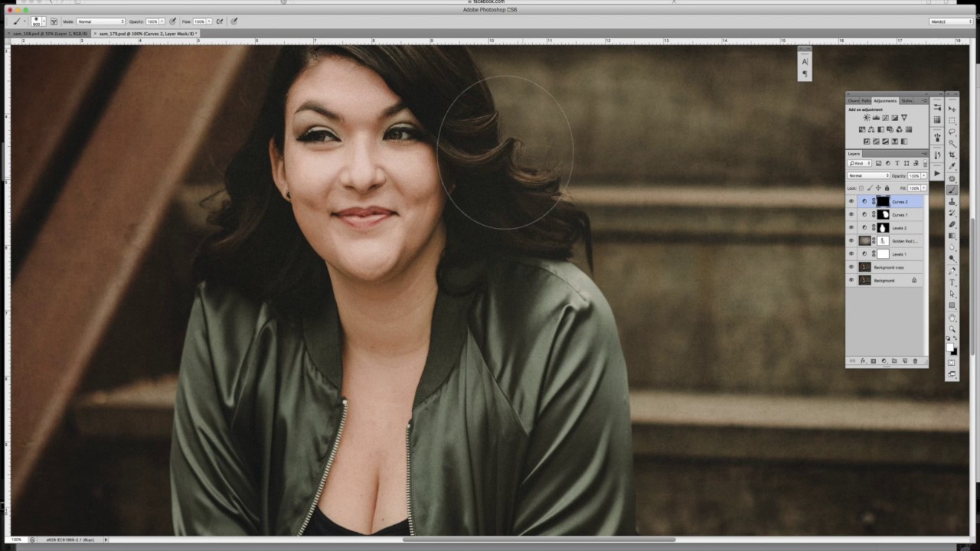Select the Hand tool
Screen dimensions: 980x551
(952, 317)
